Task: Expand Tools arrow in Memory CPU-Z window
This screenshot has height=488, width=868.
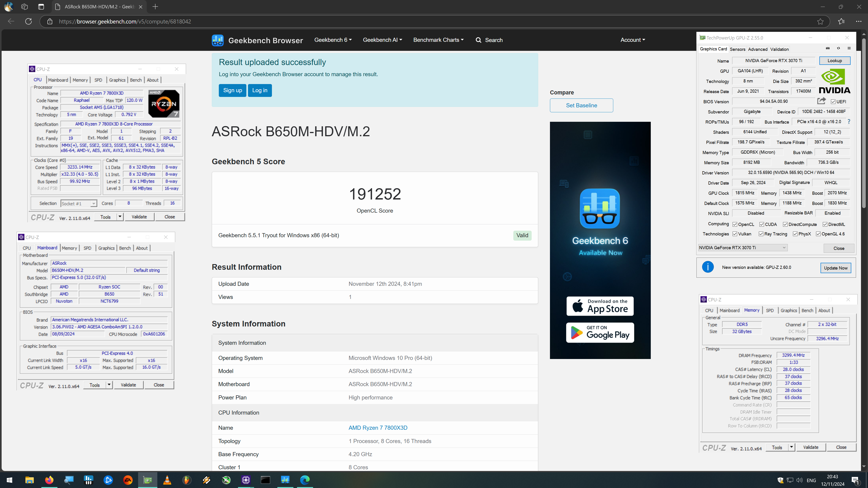Action: [792, 447]
